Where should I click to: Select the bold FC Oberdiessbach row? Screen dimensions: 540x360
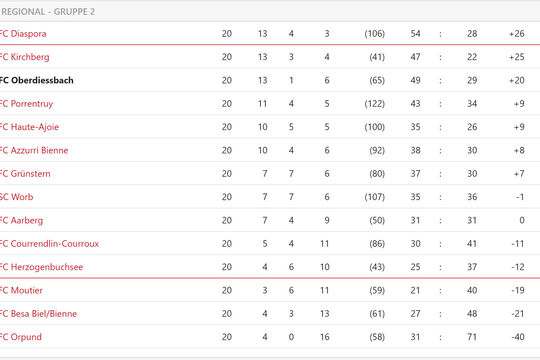(270, 80)
